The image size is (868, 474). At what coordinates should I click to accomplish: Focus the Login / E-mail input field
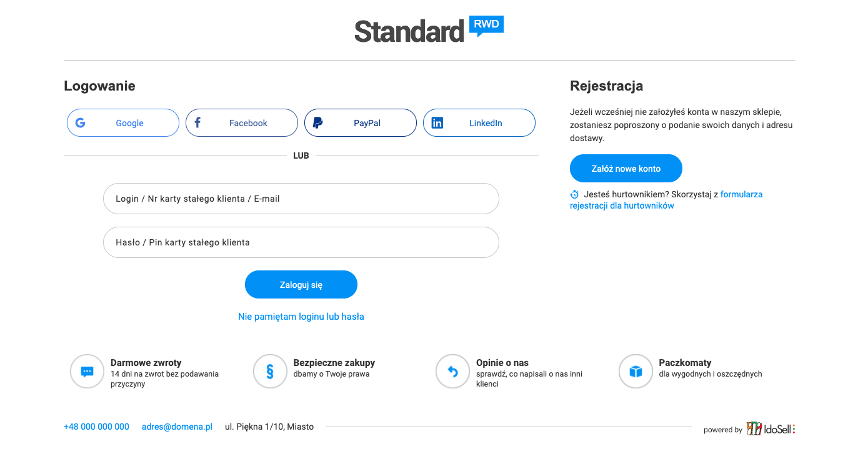301,199
